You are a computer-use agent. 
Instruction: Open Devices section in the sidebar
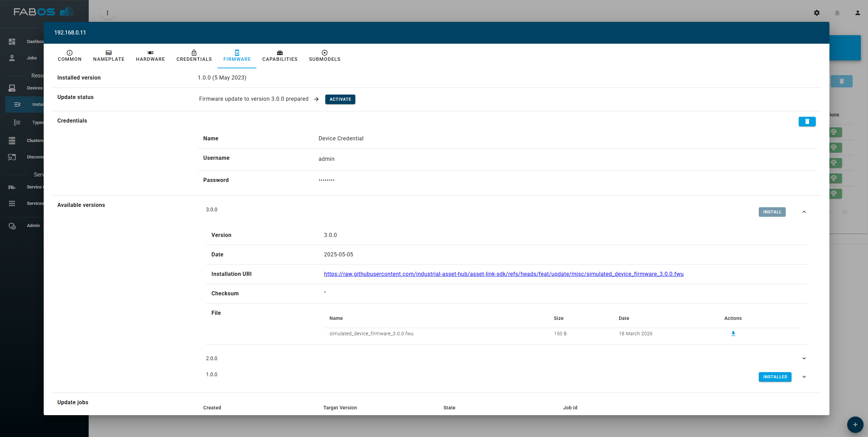point(12,88)
